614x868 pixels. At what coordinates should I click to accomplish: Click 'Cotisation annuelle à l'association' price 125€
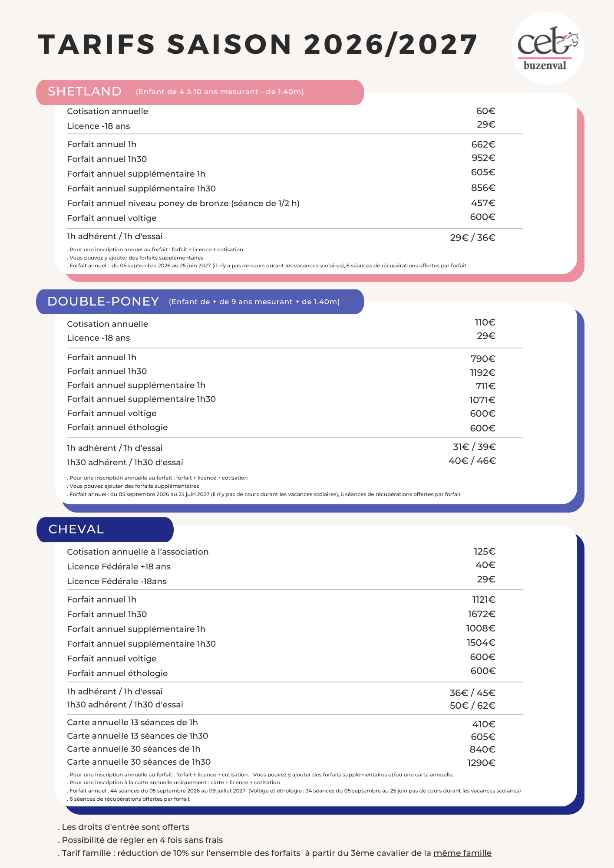pos(485,552)
